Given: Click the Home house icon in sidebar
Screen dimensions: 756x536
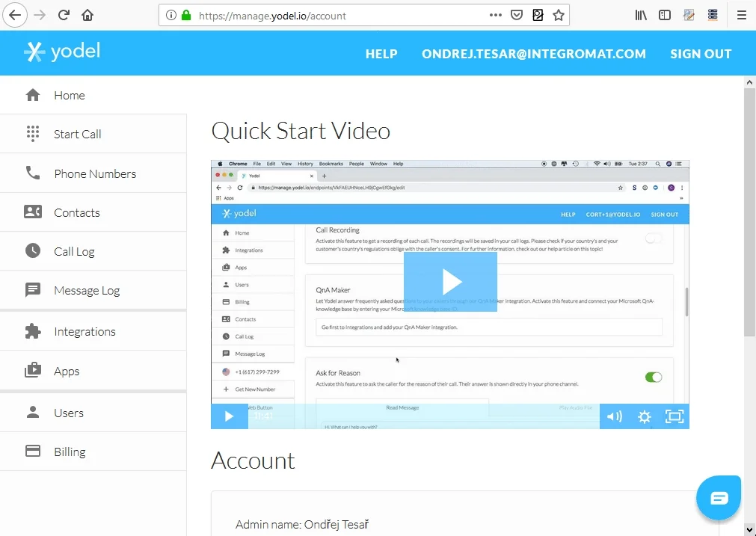Looking at the screenshot, I should click(33, 95).
